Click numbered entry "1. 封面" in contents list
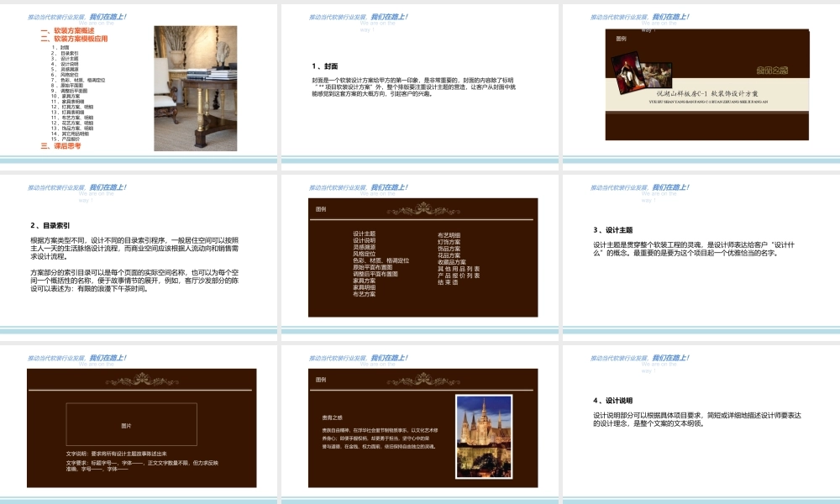This screenshot has height=504, width=840. pyautogui.click(x=60, y=48)
